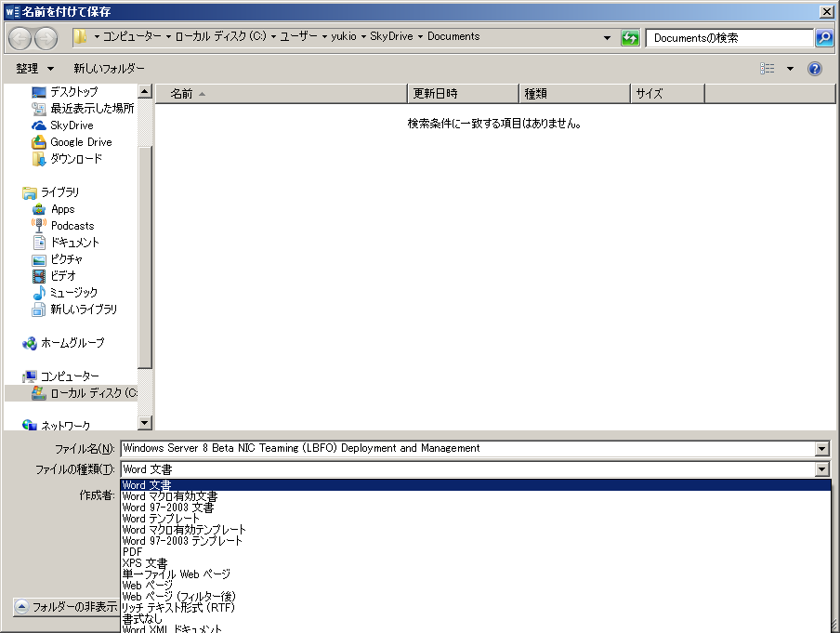Open the file name history dropdown
Image resolution: width=840 pixels, height=633 pixels.
pyautogui.click(x=821, y=449)
